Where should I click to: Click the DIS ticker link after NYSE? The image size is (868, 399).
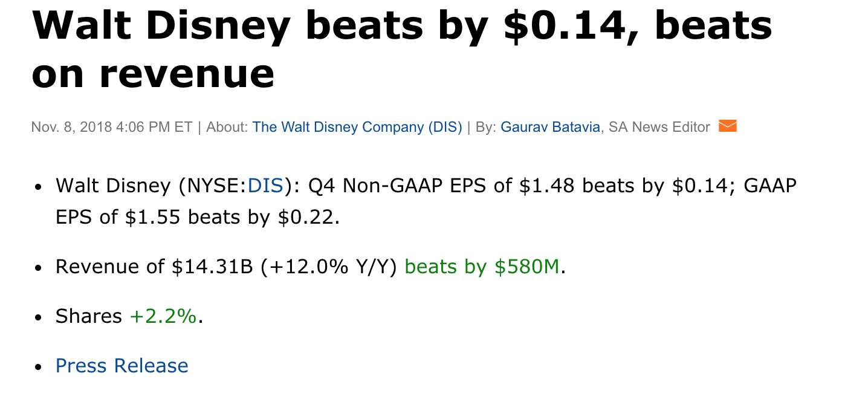[265, 186]
